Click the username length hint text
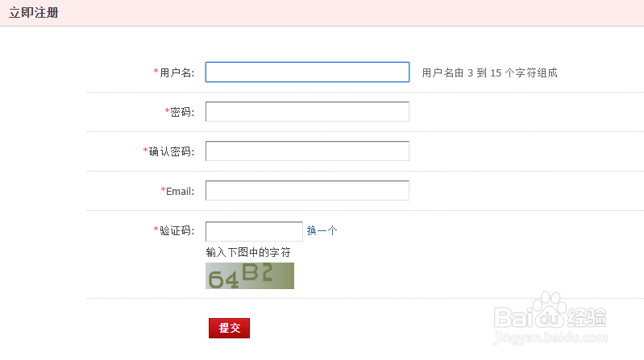This screenshot has height=360, width=644. pyautogui.click(x=489, y=73)
